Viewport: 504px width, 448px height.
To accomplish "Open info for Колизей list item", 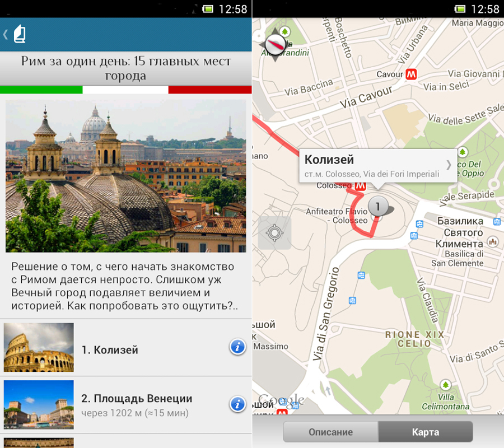I will pyautogui.click(x=237, y=347).
